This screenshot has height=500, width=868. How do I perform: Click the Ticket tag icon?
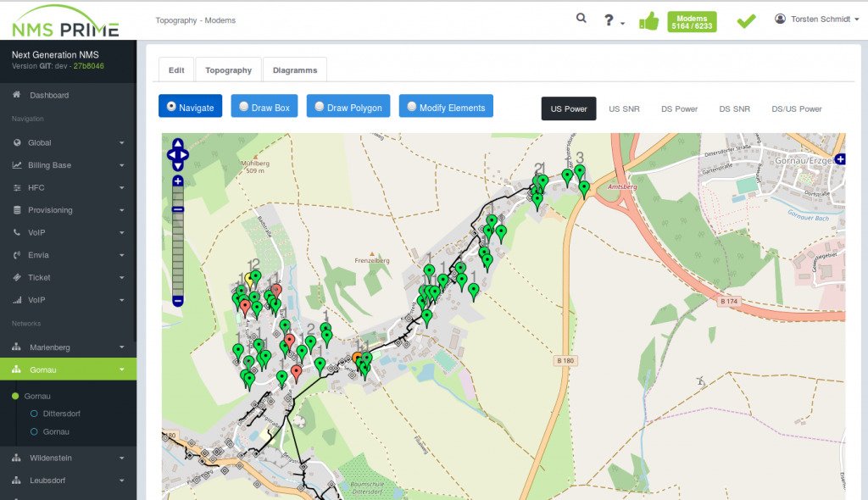click(17, 277)
